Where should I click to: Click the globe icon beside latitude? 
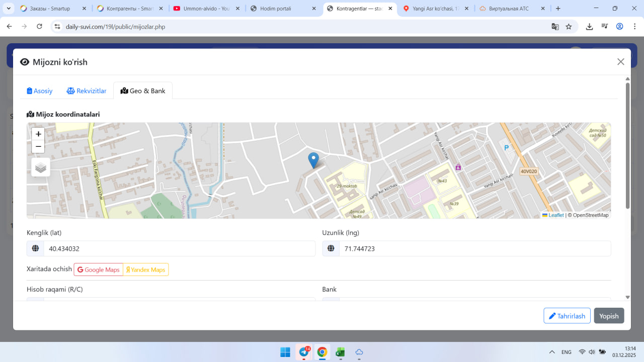(x=35, y=248)
